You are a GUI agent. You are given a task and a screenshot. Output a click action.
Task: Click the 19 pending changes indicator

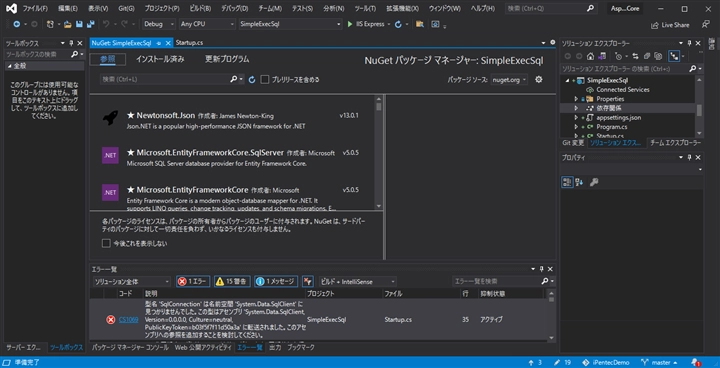coord(562,362)
